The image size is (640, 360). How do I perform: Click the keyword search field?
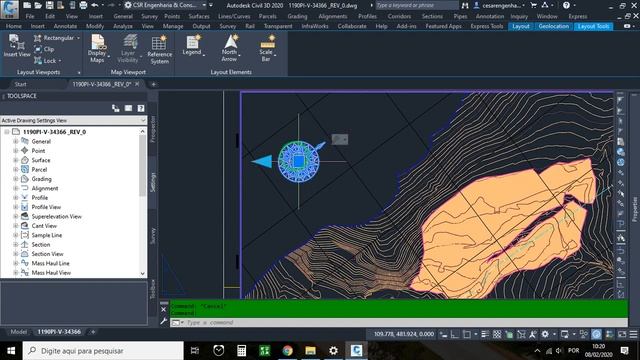[x=417, y=5]
